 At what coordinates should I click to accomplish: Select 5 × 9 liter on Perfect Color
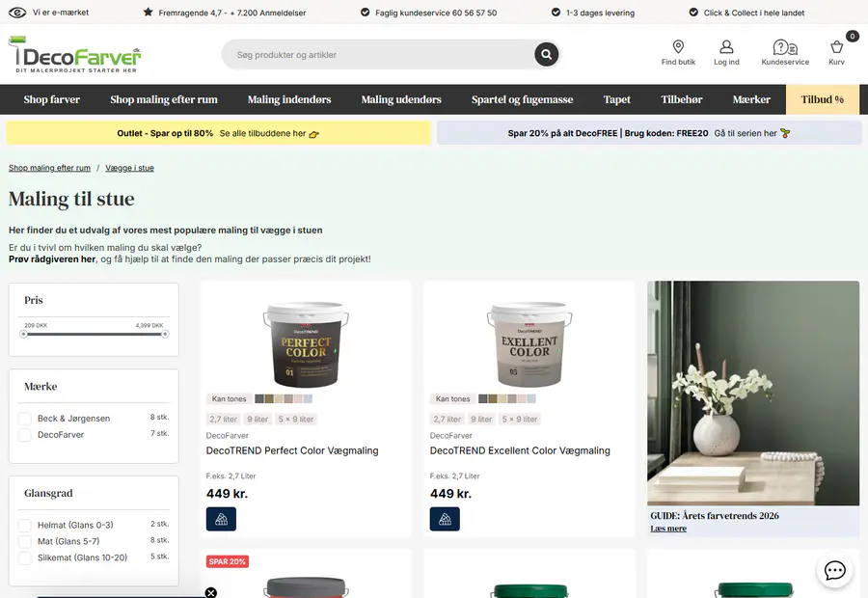296,420
